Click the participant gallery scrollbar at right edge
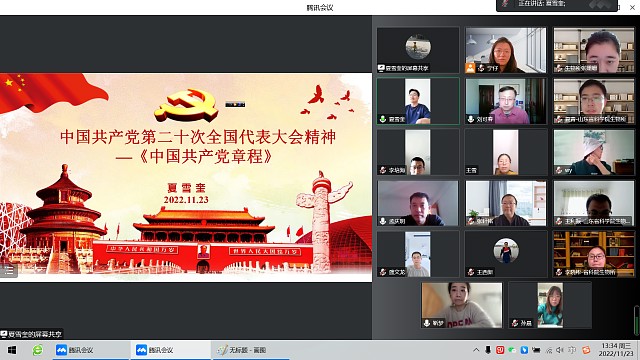640x360 pixels. click(x=637, y=320)
